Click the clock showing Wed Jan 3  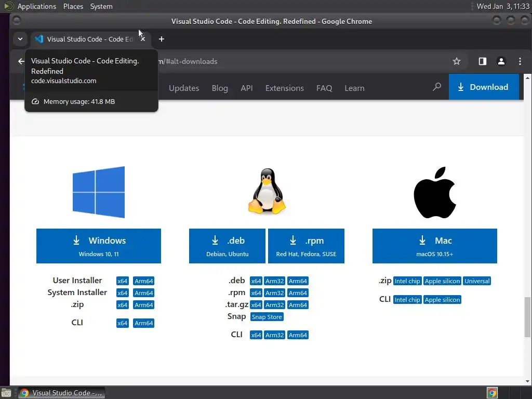(x=503, y=6)
